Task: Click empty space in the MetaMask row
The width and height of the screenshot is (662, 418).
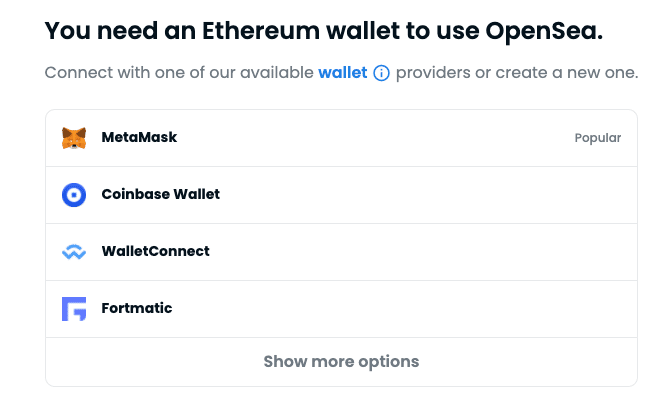Action: point(380,138)
